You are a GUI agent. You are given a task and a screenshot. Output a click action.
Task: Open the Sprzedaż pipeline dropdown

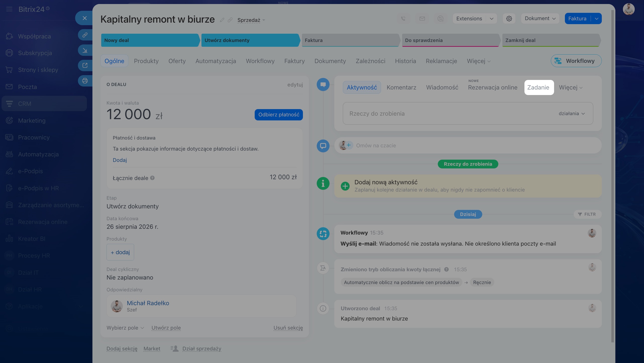pyautogui.click(x=251, y=20)
